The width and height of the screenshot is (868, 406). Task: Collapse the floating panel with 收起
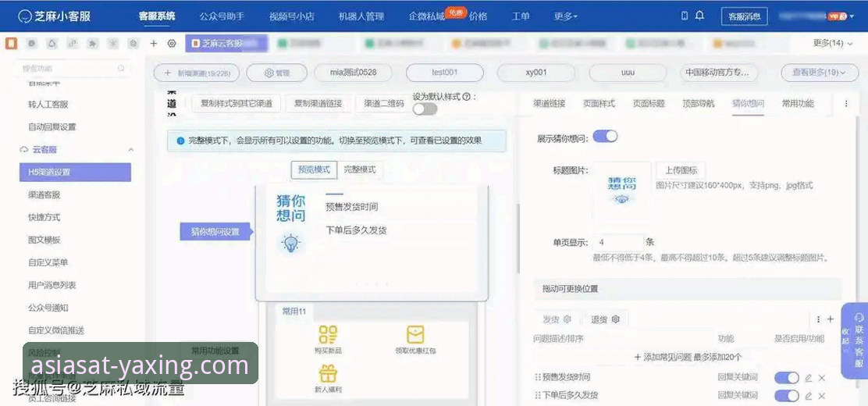(x=846, y=337)
